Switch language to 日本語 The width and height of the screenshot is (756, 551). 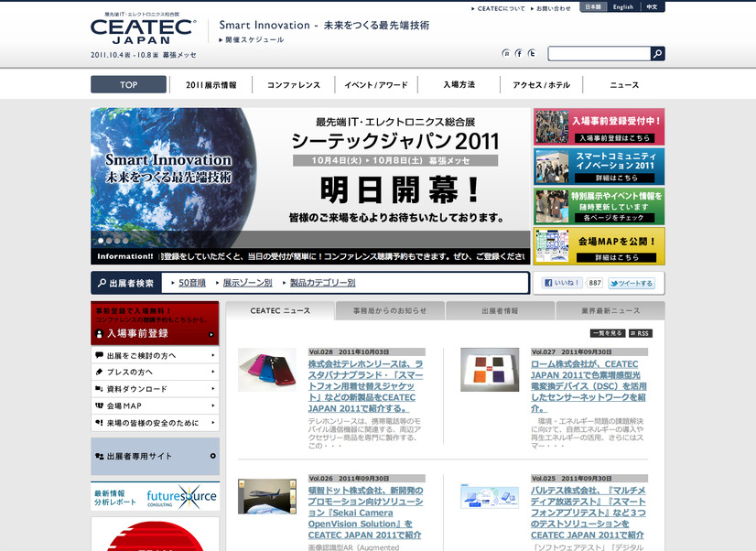coord(593,6)
